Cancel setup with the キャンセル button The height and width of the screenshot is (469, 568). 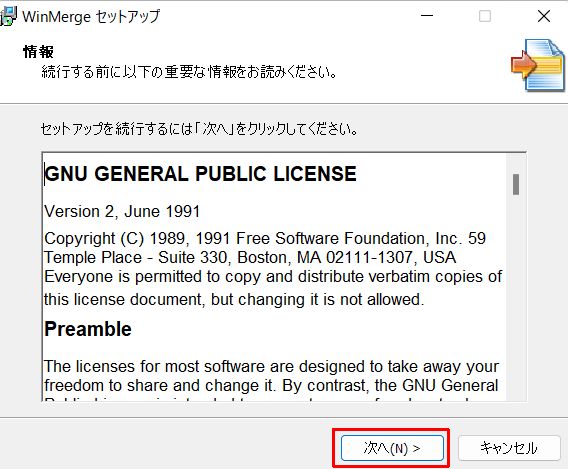[x=509, y=448]
